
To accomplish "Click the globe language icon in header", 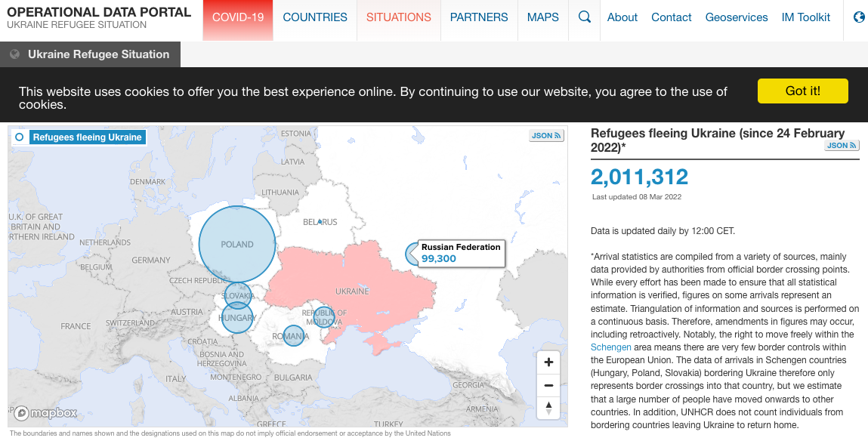I will point(860,17).
